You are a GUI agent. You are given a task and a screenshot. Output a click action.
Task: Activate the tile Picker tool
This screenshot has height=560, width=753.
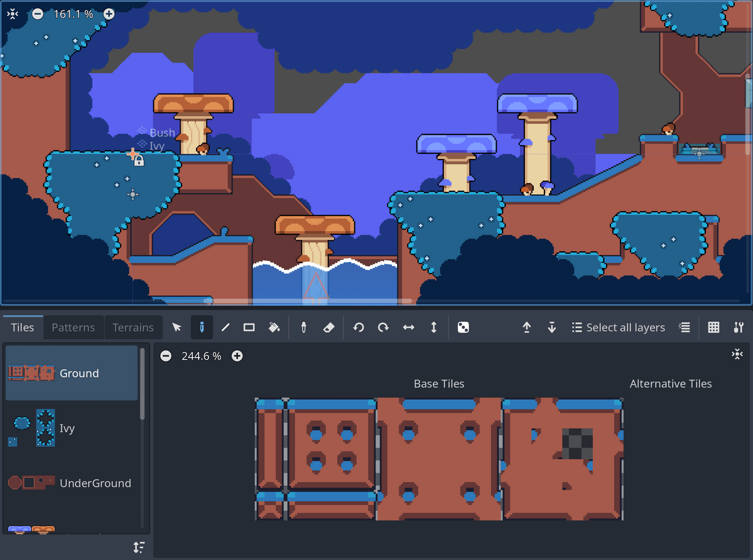303,327
